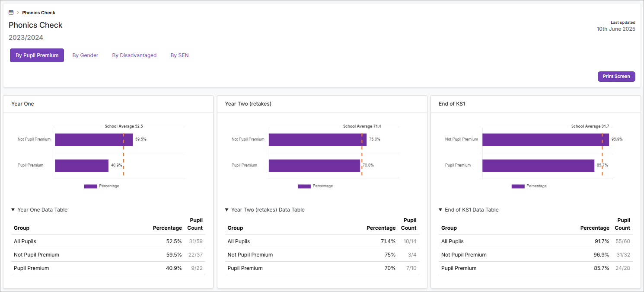Screen dimensions: 644x292
Task: Toggle Percentage legend swatch in Year One chart
Action: click(91, 186)
